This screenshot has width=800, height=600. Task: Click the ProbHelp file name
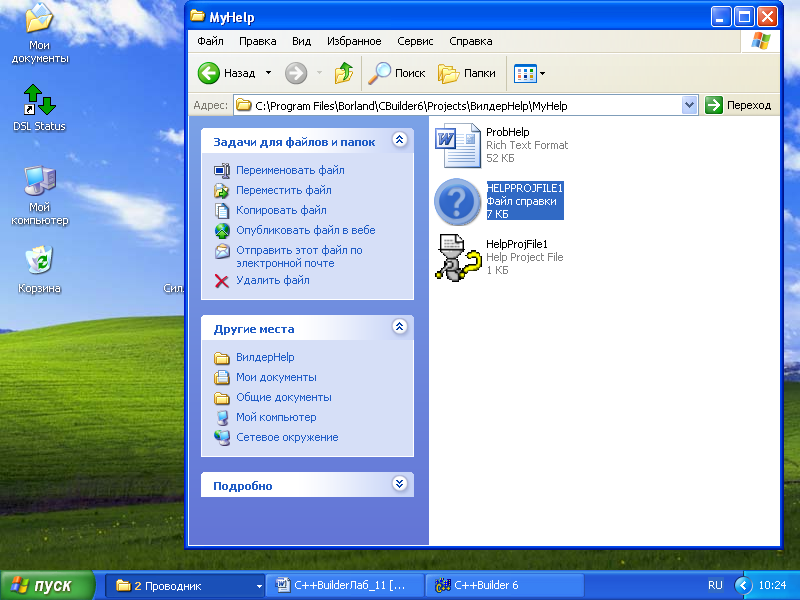pyautogui.click(x=507, y=132)
